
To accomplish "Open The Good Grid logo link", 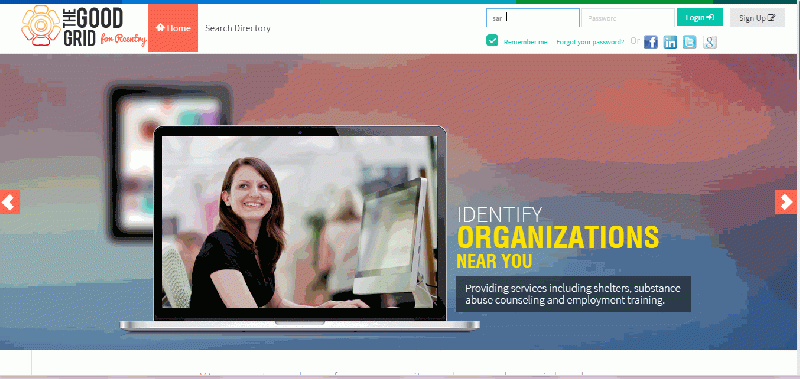I will click(84, 27).
